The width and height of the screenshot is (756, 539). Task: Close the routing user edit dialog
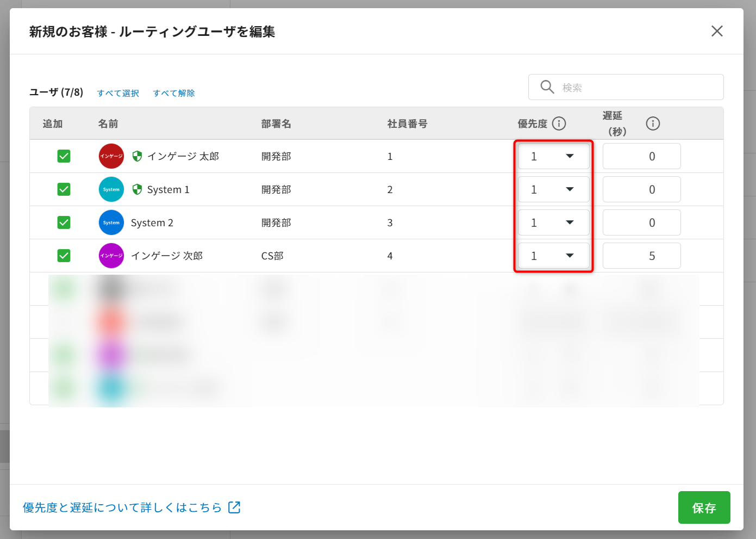pos(717,31)
